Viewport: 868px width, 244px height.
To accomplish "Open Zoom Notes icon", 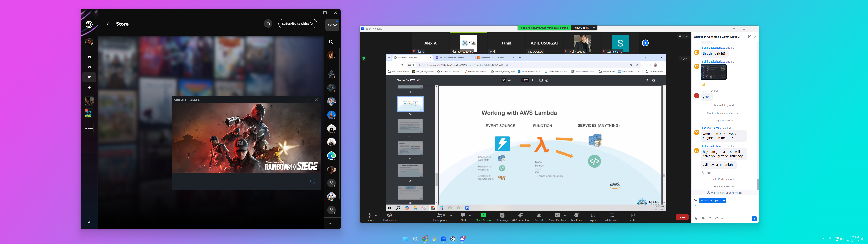I will click(633, 215).
